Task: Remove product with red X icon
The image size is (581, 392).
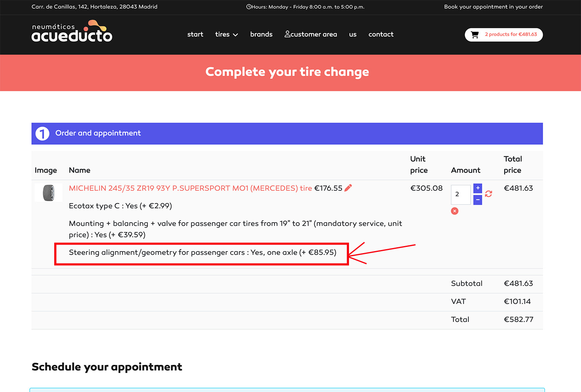Action: point(455,211)
